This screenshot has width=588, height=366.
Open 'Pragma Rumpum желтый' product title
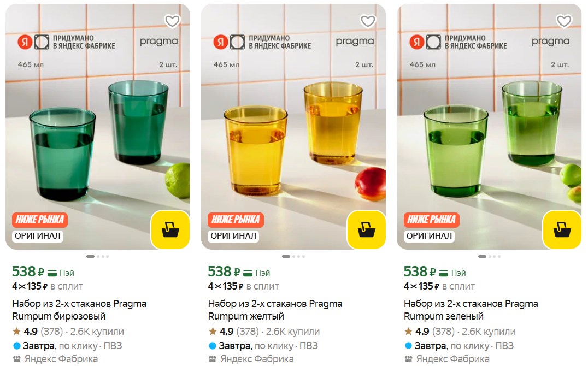pyautogui.click(x=275, y=310)
